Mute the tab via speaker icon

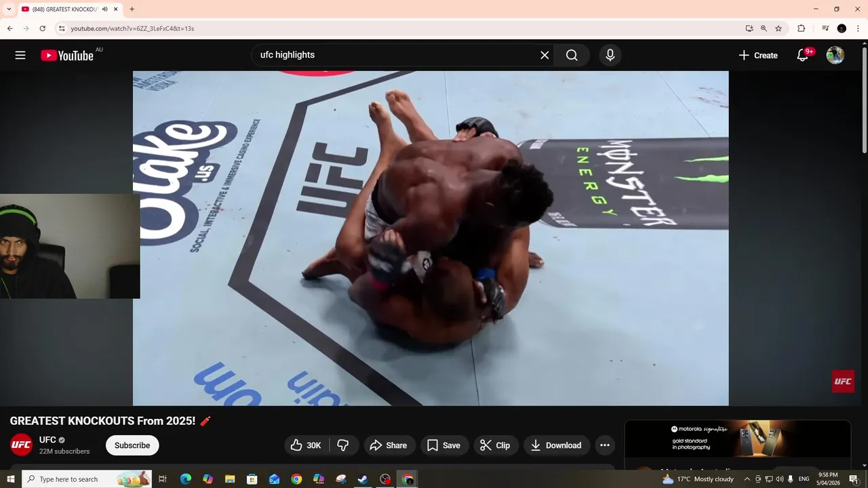104,9
